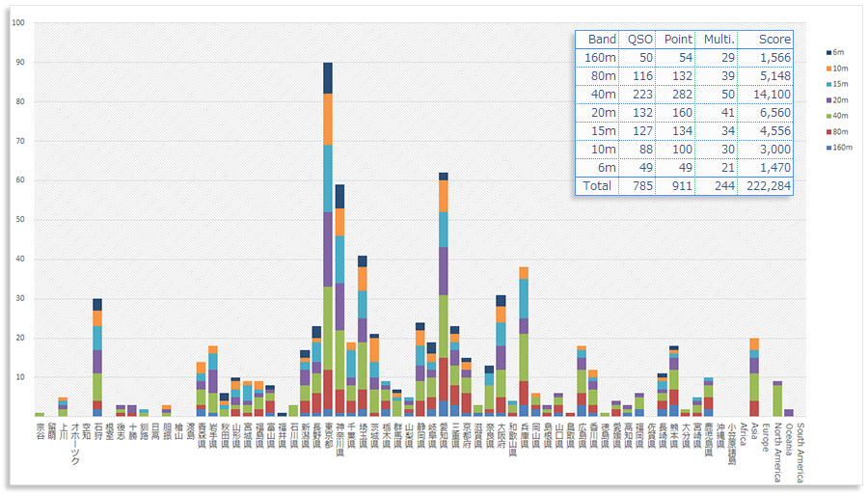Select the オホーツク axis label
The height and width of the screenshot is (495, 868).
click(74, 444)
